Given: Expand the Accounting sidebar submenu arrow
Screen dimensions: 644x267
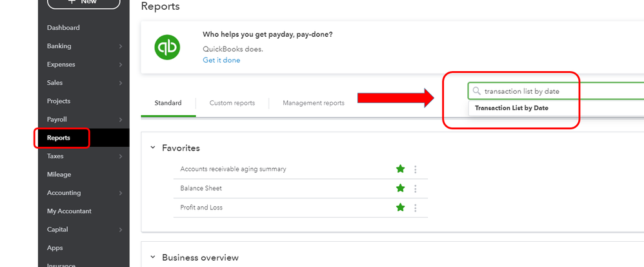Looking at the screenshot, I should (120, 193).
